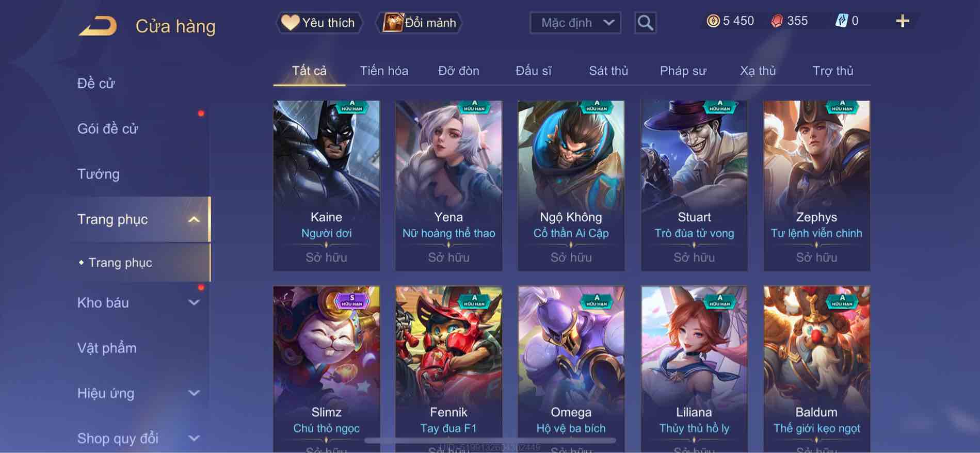980x453 pixels.
Task: Select the Tiến hóa tab
Action: click(384, 71)
